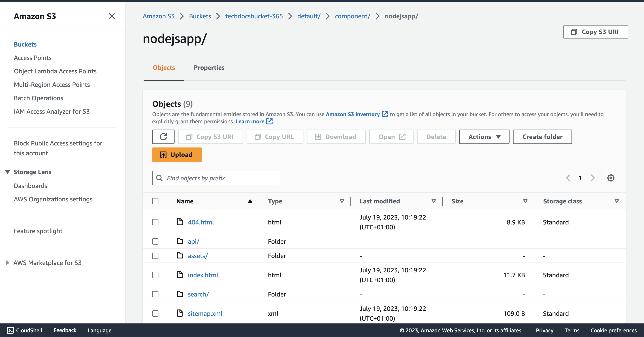644x337 pixels.
Task: Switch to the Objects tab
Action: pyautogui.click(x=164, y=68)
